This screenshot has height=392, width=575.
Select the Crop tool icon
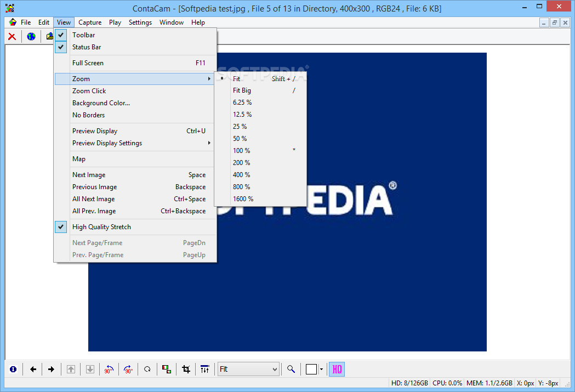tap(186, 370)
